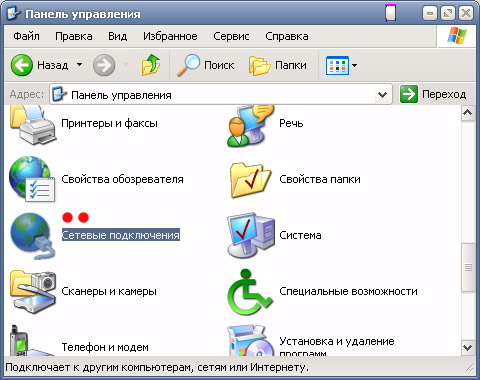This screenshot has width=480, height=380.
Task: Click the Принтеры и факсы label
Action: 109,123
